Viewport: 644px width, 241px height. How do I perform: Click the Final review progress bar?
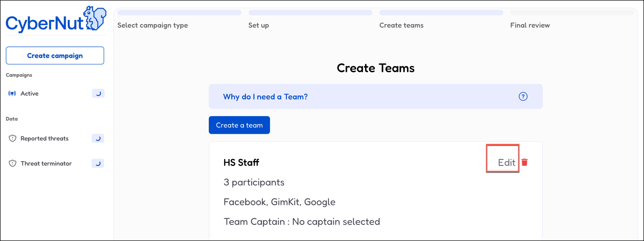(572, 13)
